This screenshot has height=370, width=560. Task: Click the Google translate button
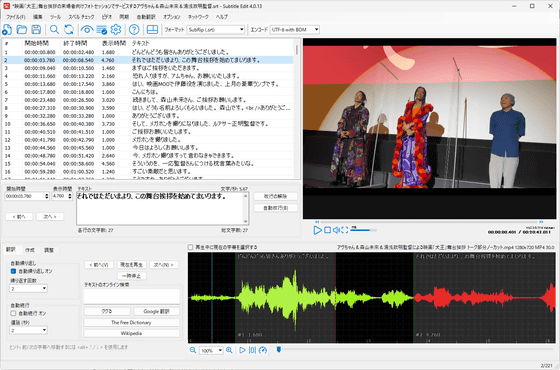(156, 311)
